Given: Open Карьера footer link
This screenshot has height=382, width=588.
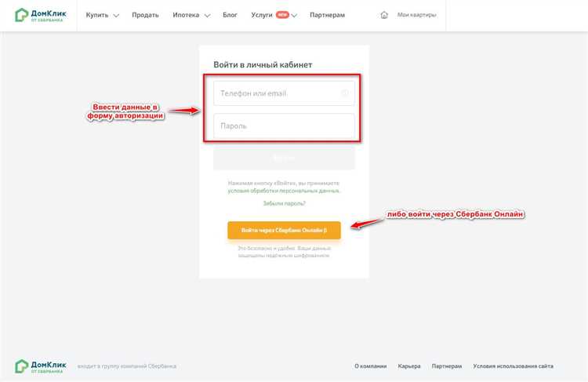Looking at the screenshot, I should click(409, 366).
